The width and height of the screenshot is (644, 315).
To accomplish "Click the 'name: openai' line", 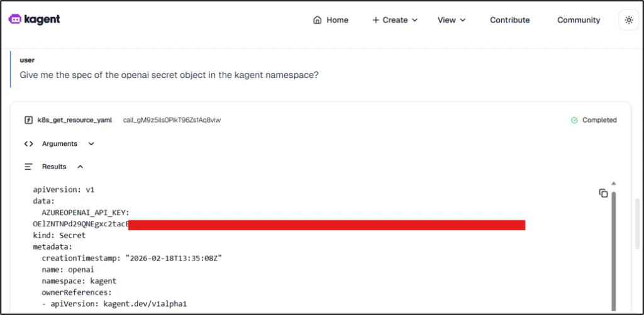I will (x=68, y=270).
